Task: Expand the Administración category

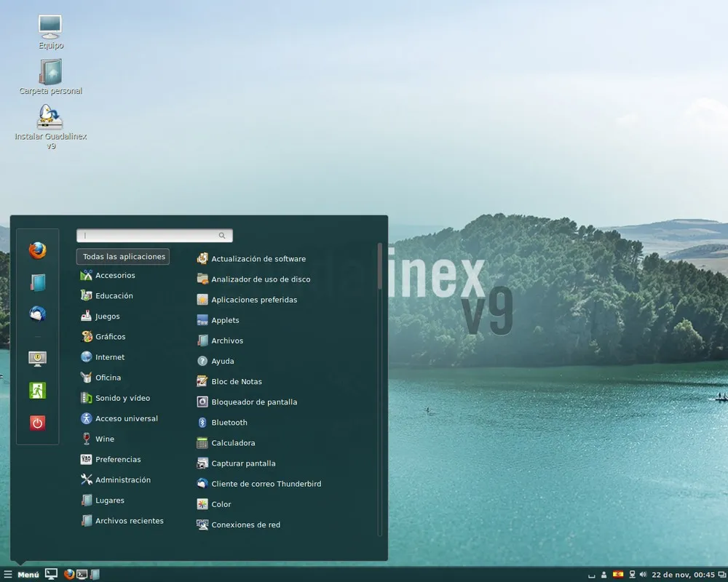Action: point(120,479)
